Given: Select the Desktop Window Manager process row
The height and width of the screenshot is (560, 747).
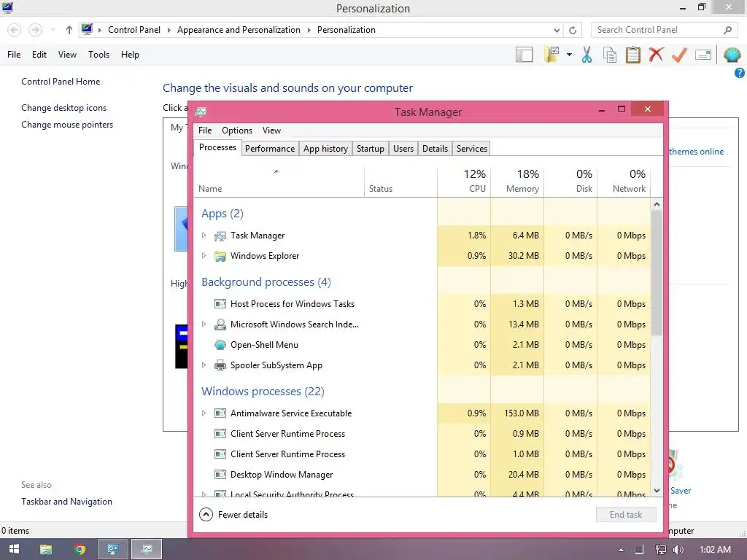Looking at the screenshot, I should [x=422, y=475].
